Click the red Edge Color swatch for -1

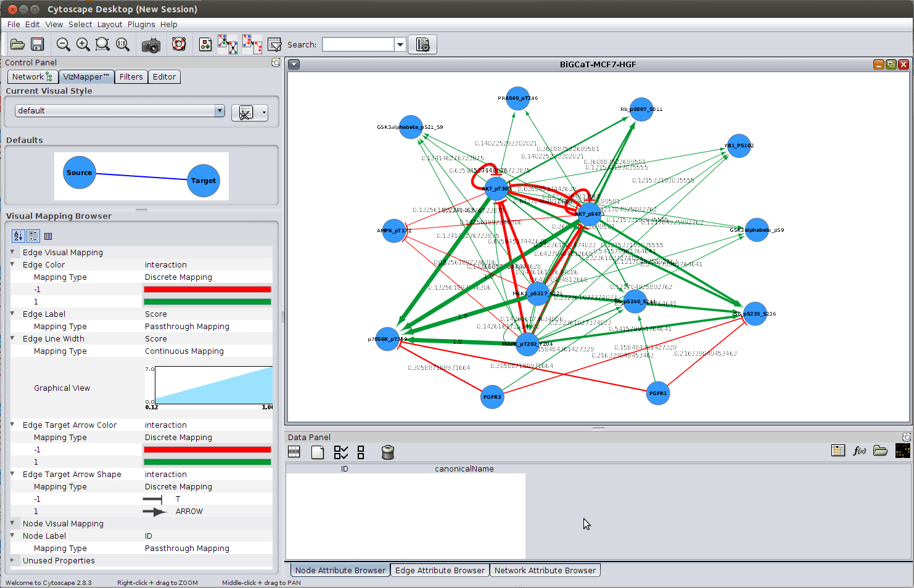point(207,289)
